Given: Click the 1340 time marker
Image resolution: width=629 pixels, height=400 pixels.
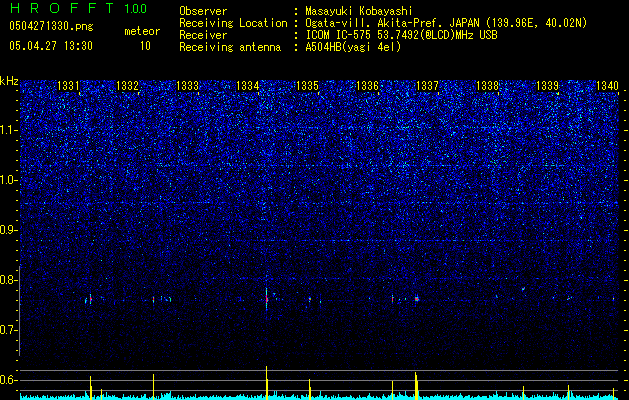Looking at the screenshot, I should (607, 86).
